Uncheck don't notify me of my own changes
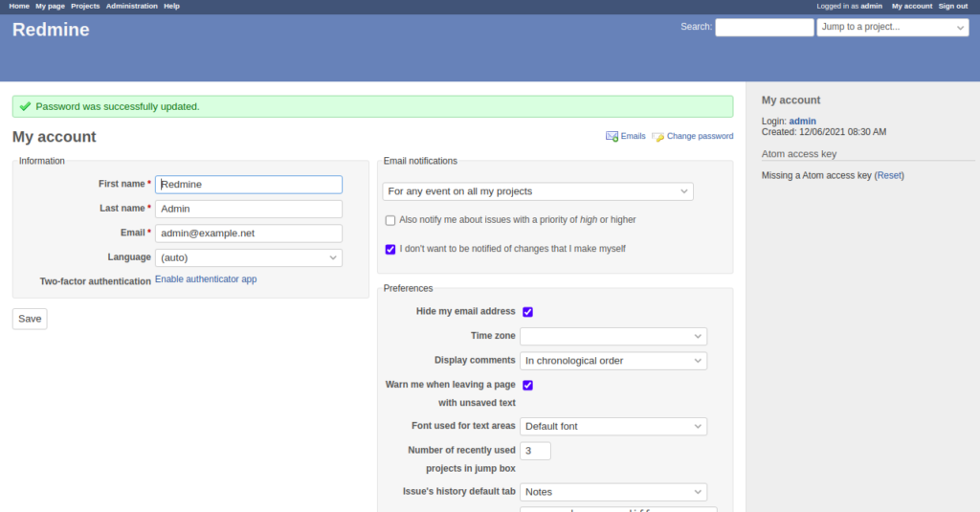This screenshot has width=980, height=512. (390, 249)
